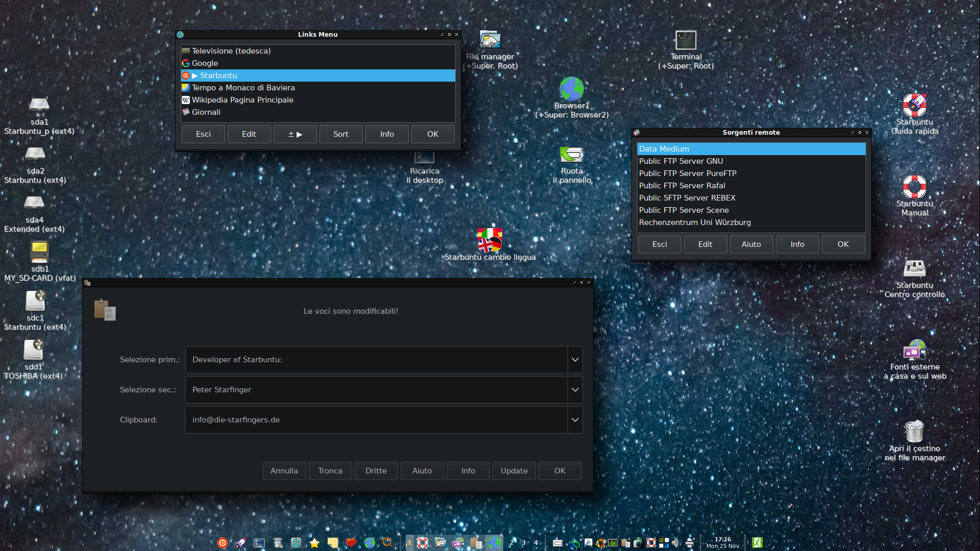
Task: Click the yellow star favorites panel icon
Action: (314, 543)
